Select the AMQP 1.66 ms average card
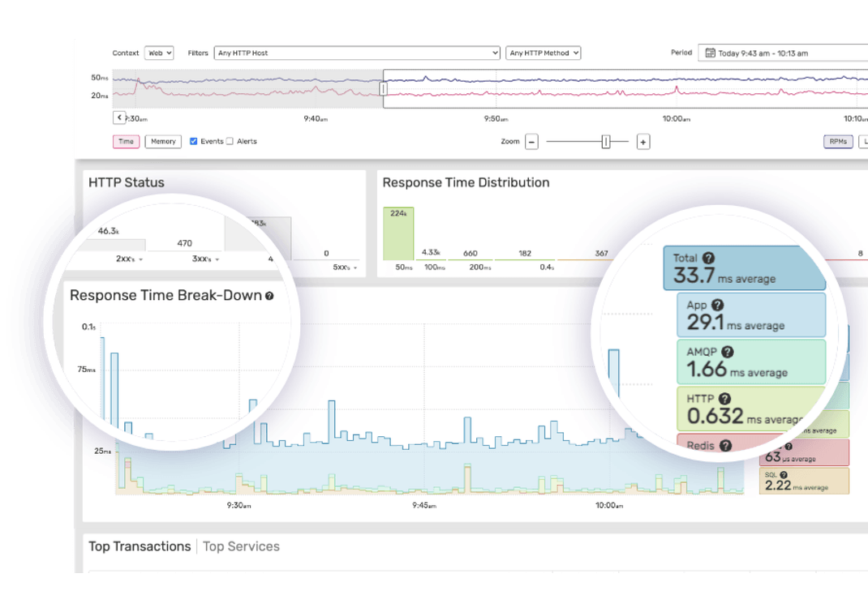 (751, 362)
